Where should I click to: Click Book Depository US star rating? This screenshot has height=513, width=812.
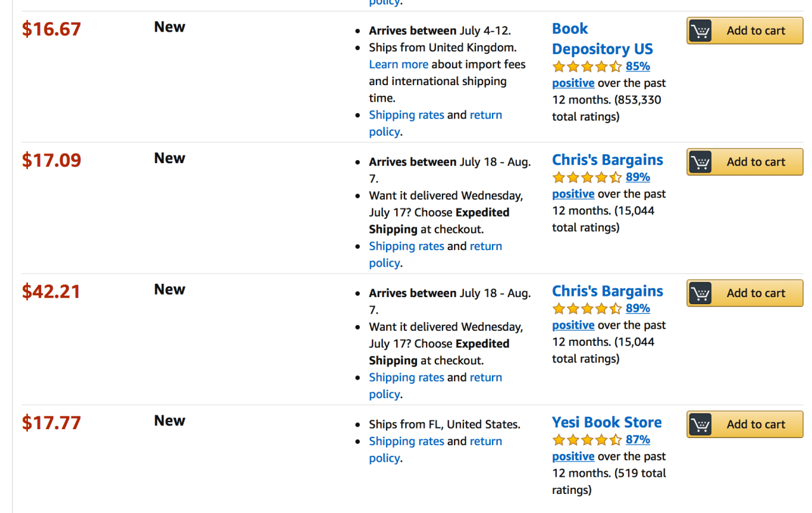coord(587,67)
